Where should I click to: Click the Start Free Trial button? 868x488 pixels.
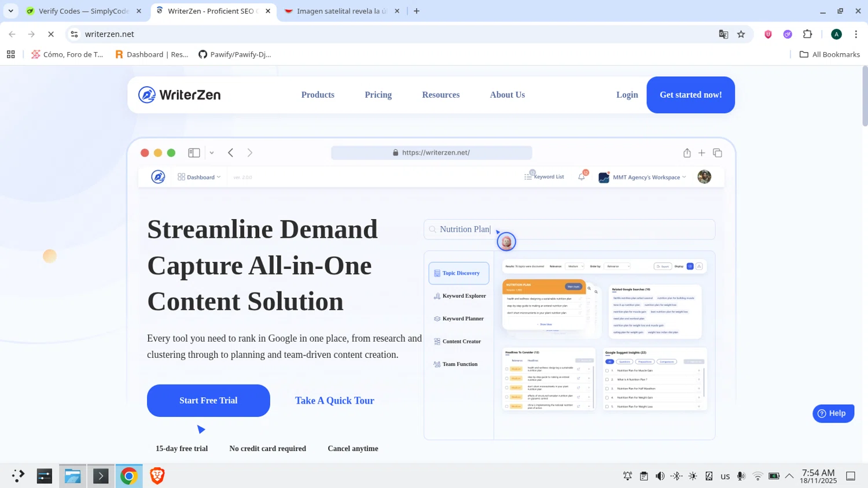coord(208,401)
